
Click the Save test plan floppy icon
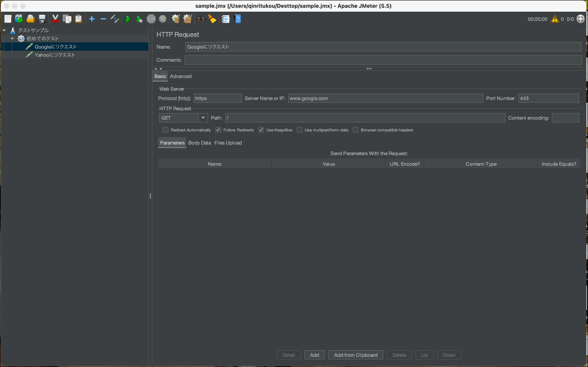click(42, 19)
